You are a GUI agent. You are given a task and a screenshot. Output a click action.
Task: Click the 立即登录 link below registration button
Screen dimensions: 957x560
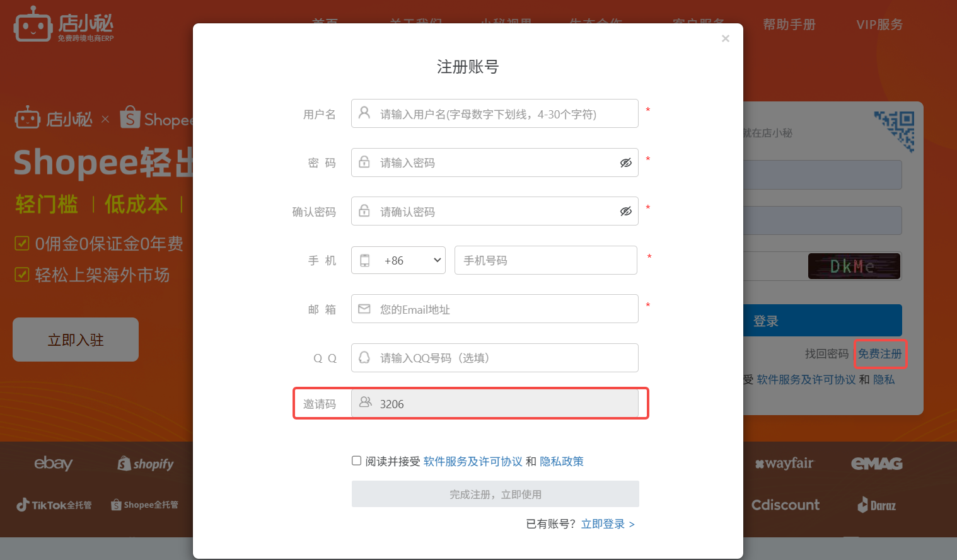(603, 523)
